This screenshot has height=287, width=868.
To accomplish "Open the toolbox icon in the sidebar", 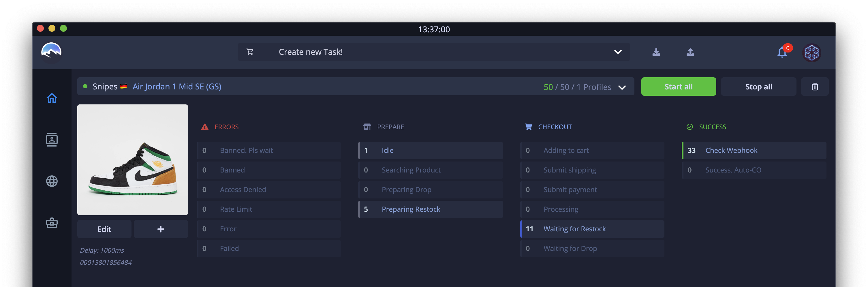I will [52, 223].
